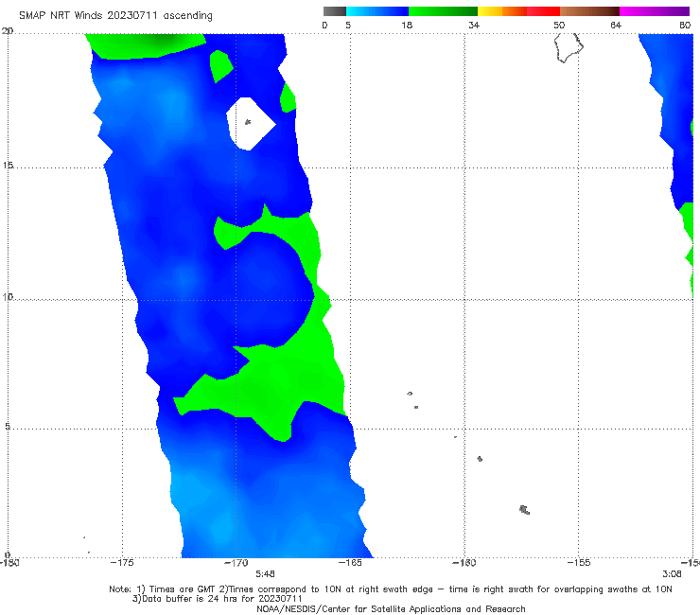Click the small island near -159, 4N
The height and width of the screenshot is (615, 700).
point(480,459)
